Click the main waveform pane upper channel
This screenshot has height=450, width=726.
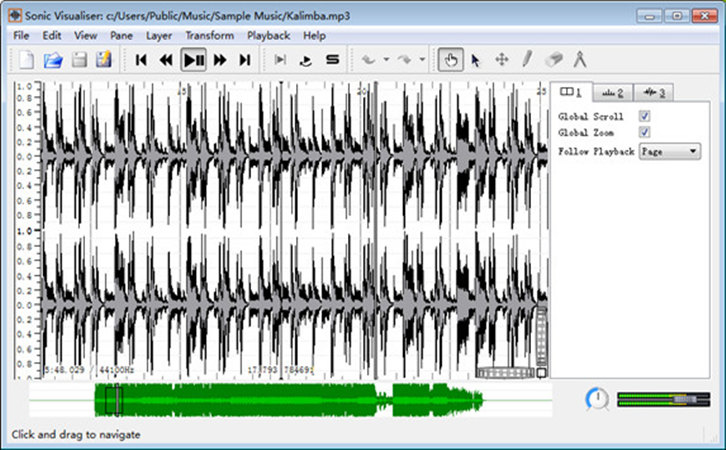point(294,156)
